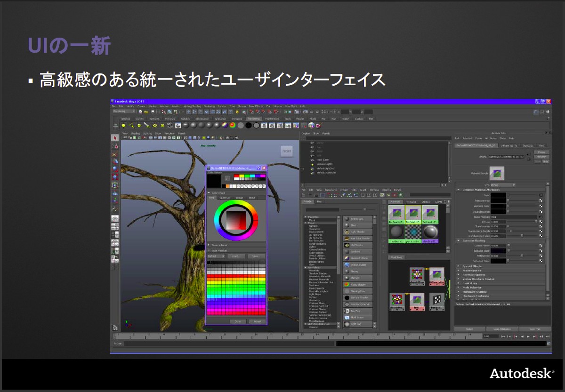This screenshot has width=565, height=392.
Task: Click the Save Scene disk icon
Action: click(153, 112)
